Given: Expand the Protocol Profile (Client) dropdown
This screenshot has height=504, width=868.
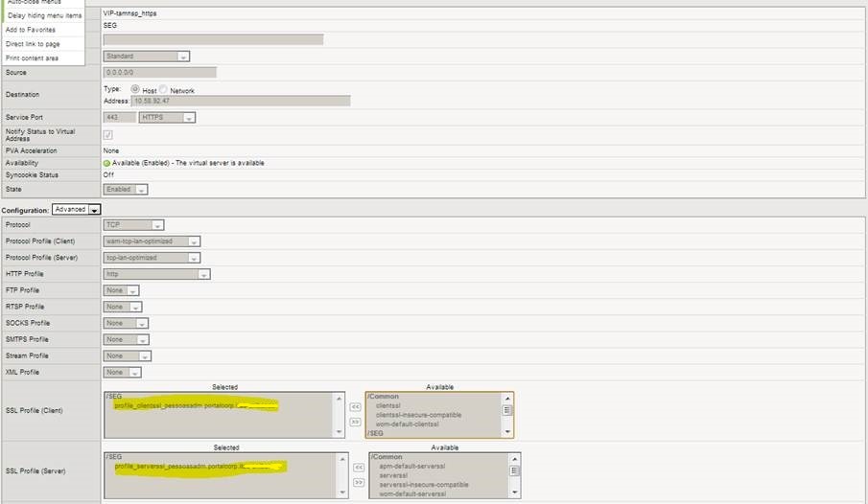Looking at the screenshot, I should point(152,241).
